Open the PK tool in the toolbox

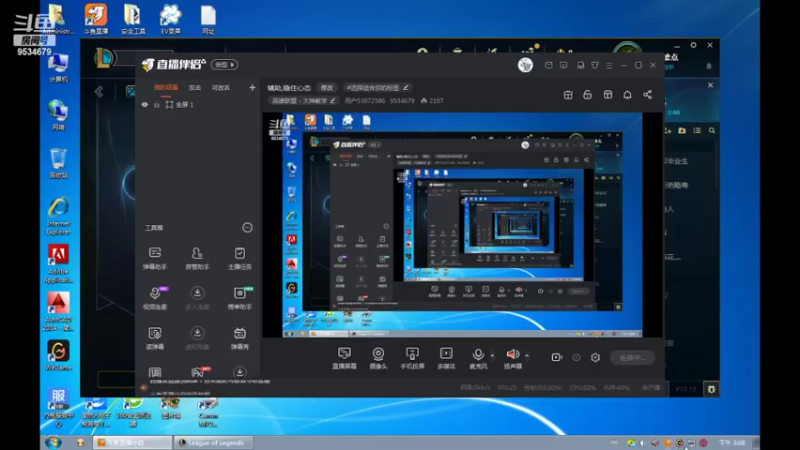(x=198, y=372)
